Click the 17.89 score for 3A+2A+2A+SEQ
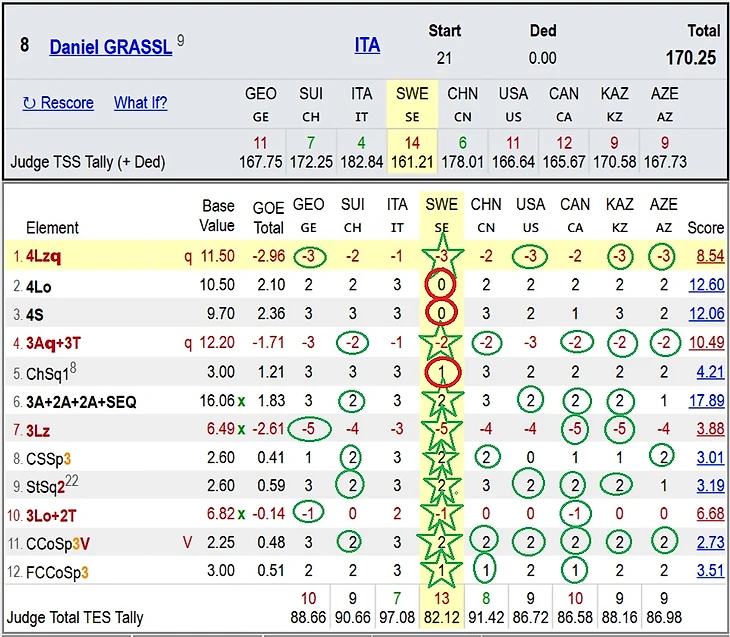 tap(706, 401)
